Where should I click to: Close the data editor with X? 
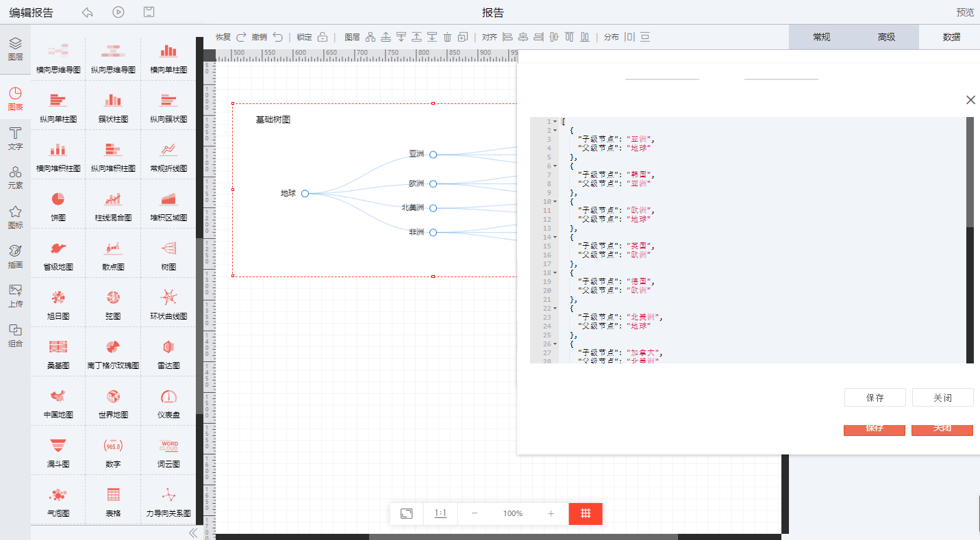point(970,100)
